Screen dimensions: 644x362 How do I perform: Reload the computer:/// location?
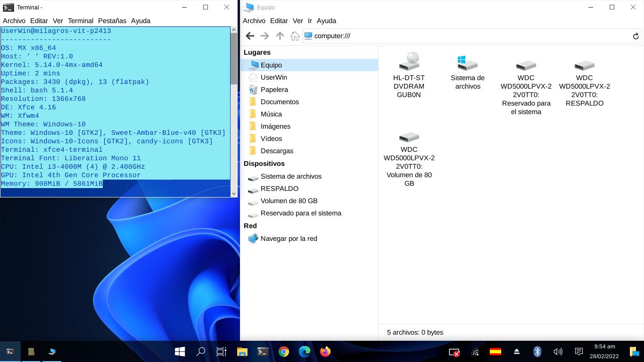(x=636, y=36)
